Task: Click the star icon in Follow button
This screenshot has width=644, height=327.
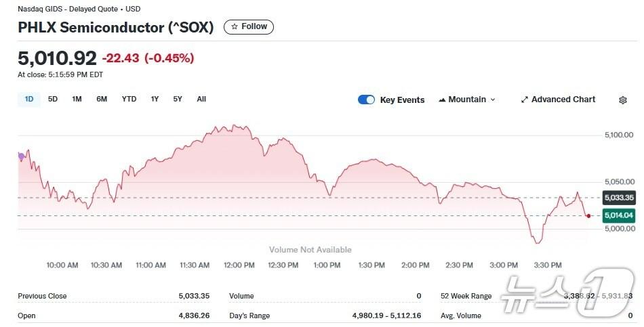Action: [x=235, y=27]
